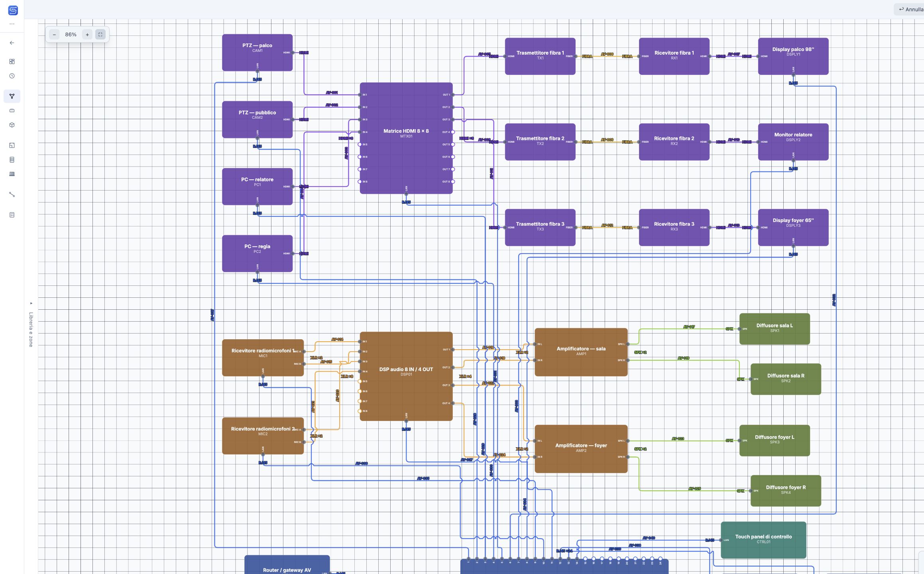The height and width of the screenshot is (574, 924).
Task: Select the PTZ — palco camera node
Action: [x=257, y=53]
